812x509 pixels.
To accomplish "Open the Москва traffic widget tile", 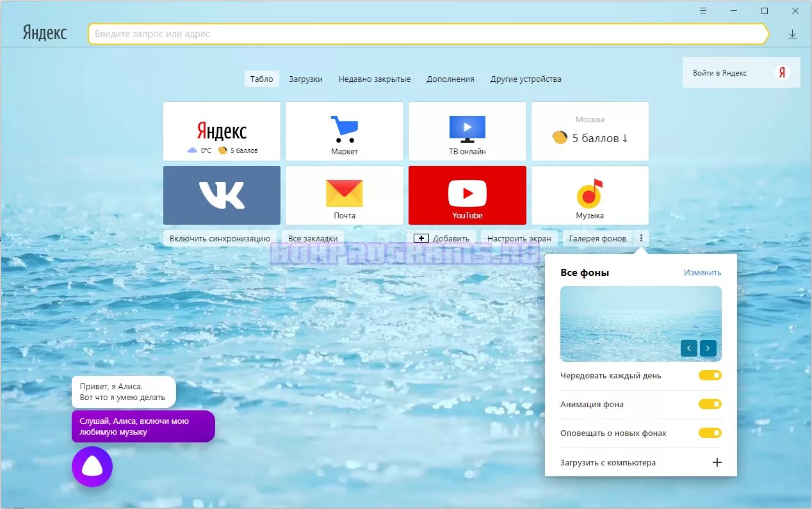I will pyautogui.click(x=590, y=131).
